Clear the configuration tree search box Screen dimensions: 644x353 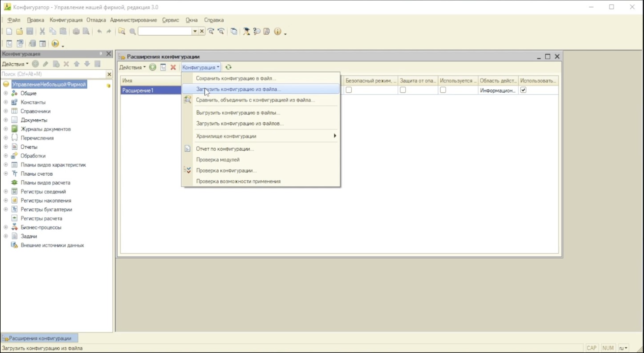coord(109,74)
